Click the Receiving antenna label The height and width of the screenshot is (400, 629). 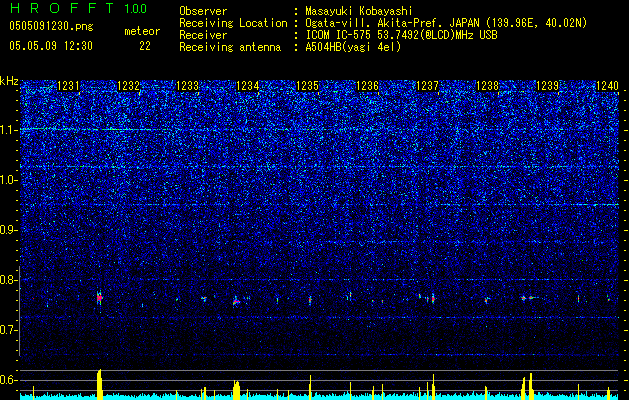pyautogui.click(x=230, y=47)
